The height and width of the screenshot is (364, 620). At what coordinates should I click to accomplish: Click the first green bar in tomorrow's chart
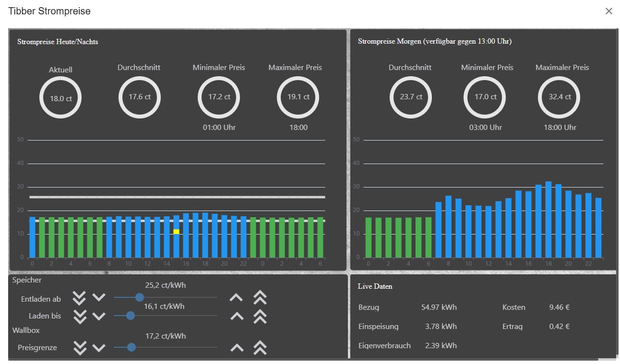pyautogui.click(x=369, y=237)
